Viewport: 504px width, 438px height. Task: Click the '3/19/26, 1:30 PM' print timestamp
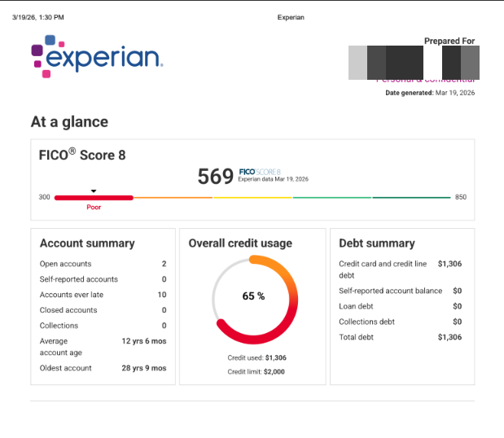38,17
